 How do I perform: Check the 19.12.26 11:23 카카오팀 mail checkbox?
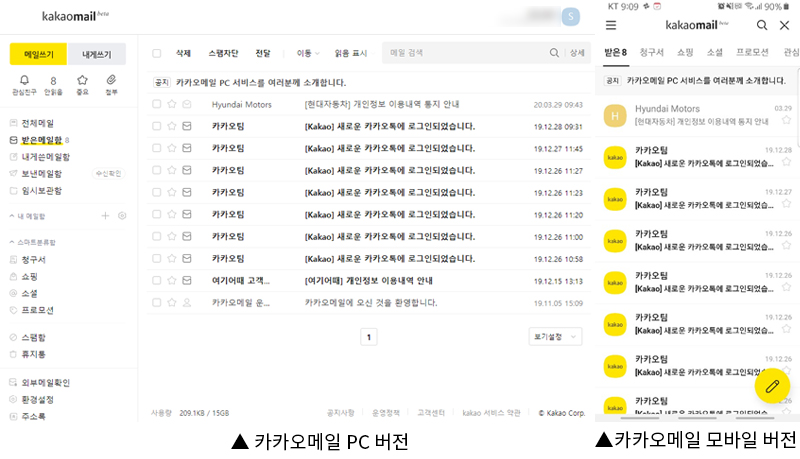tap(157, 192)
